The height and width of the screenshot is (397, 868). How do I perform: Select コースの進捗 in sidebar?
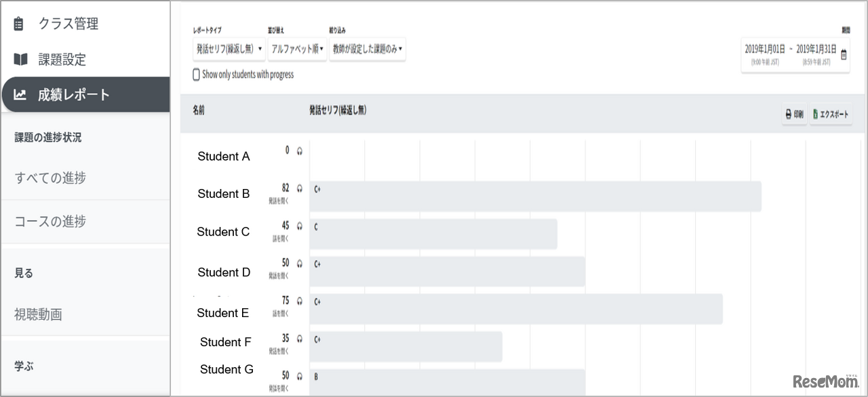click(50, 222)
